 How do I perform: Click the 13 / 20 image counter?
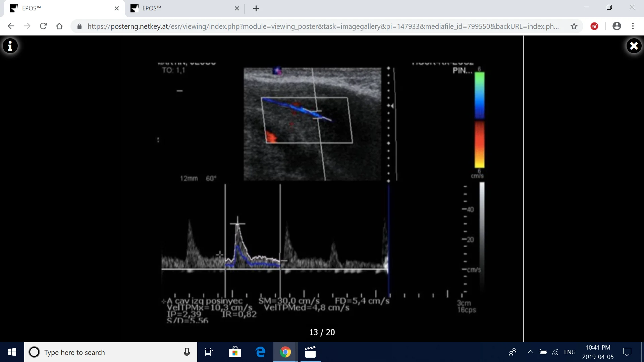tap(322, 332)
